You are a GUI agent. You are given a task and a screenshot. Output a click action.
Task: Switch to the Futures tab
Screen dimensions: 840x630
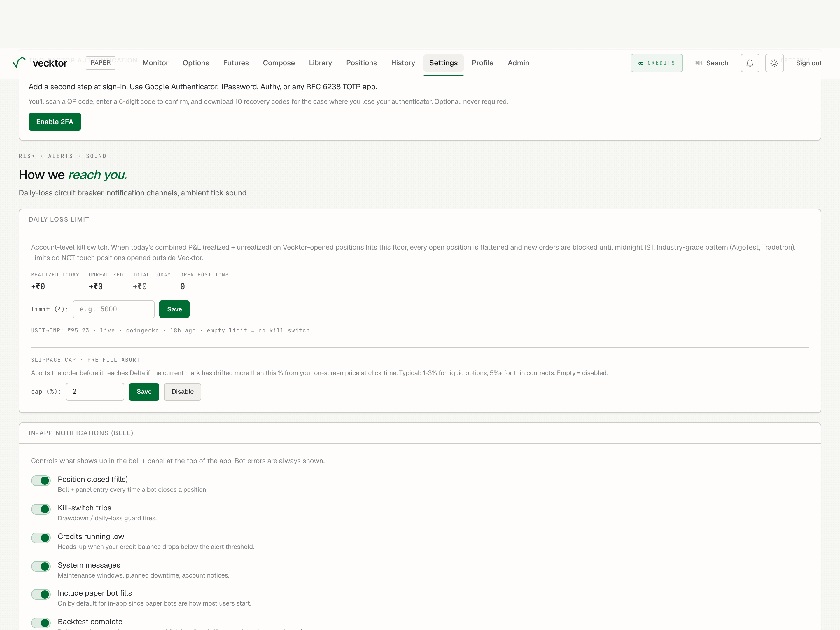point(236,63)
